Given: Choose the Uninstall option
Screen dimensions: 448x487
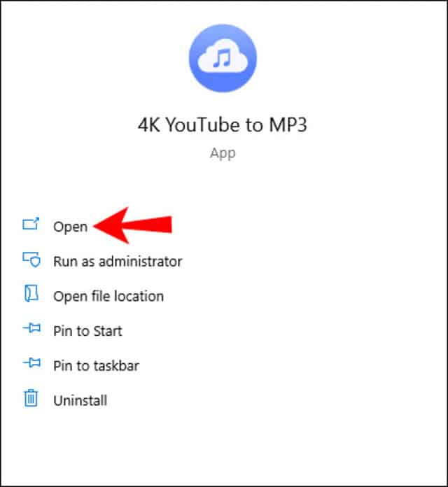Looking at the screenshot, I should (80, 401).
